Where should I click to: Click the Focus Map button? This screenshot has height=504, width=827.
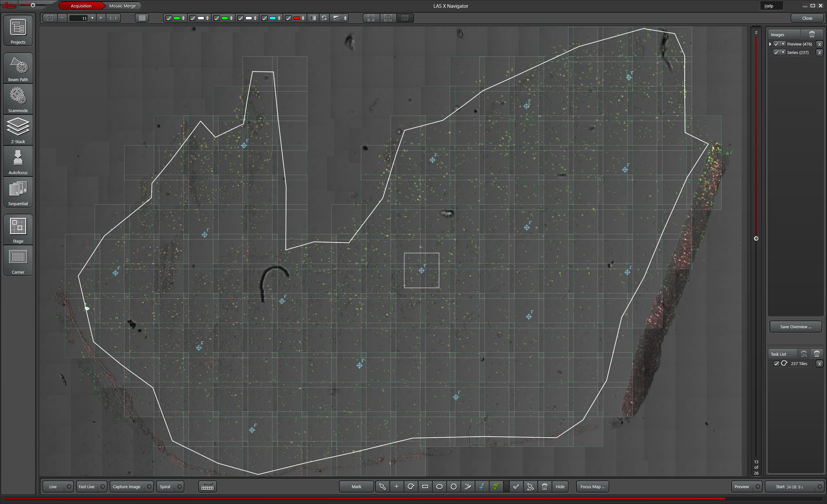pyautogui.click(x=592, y=487)
